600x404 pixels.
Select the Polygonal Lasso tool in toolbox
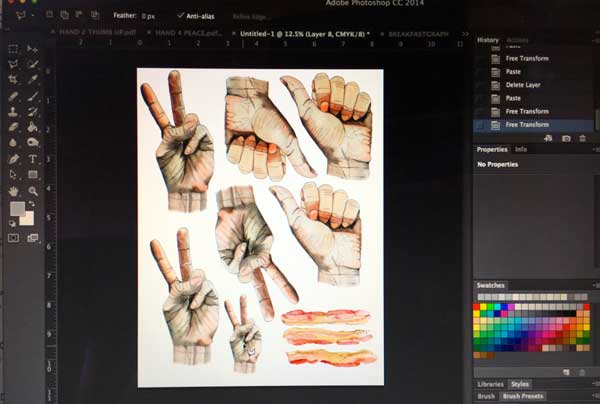[x=13, y=64]
